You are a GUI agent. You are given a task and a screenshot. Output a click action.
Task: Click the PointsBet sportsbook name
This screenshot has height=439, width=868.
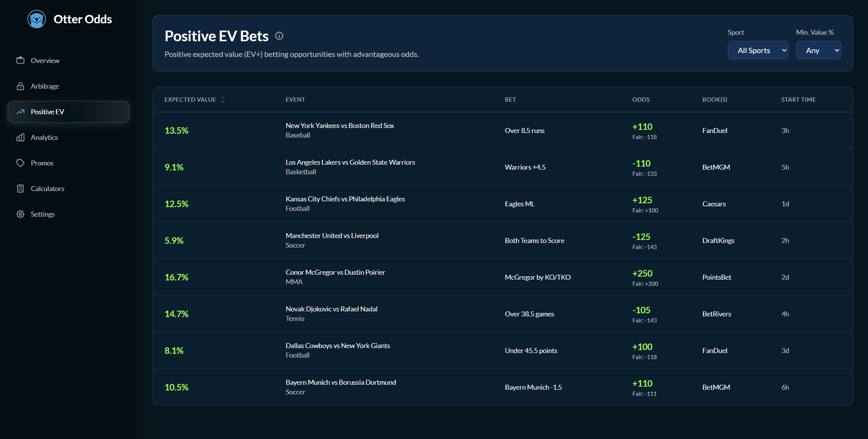[717, 277]
